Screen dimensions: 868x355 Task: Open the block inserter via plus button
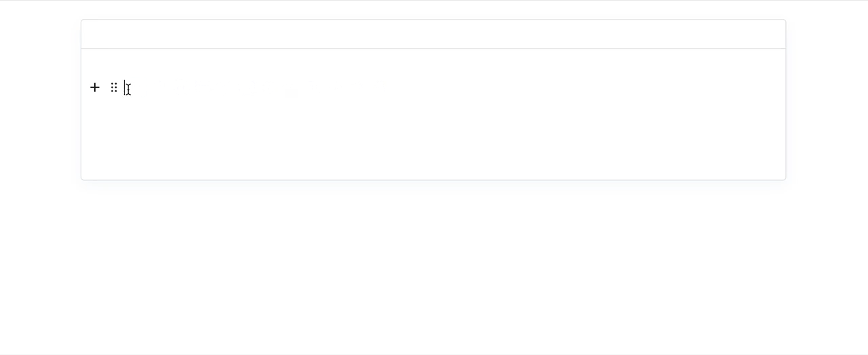point(95,87)
